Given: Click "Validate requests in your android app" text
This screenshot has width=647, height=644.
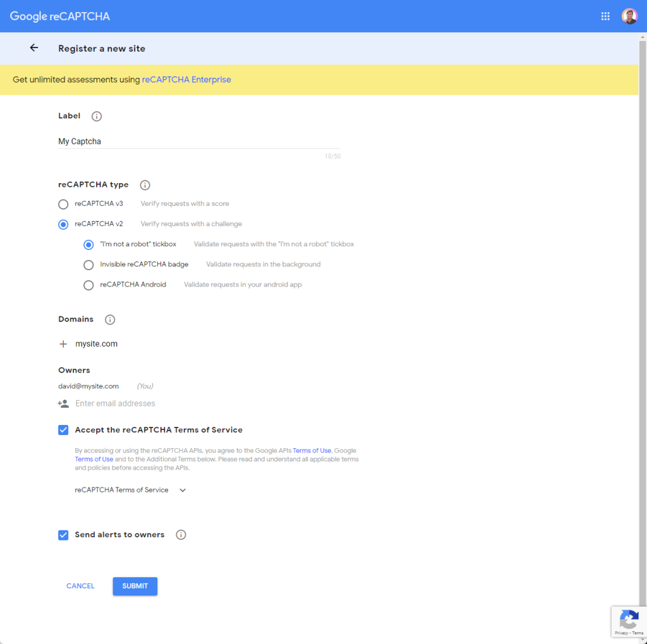Looking at the screenshot, I should pyautogui.click(x=243, y=285).
